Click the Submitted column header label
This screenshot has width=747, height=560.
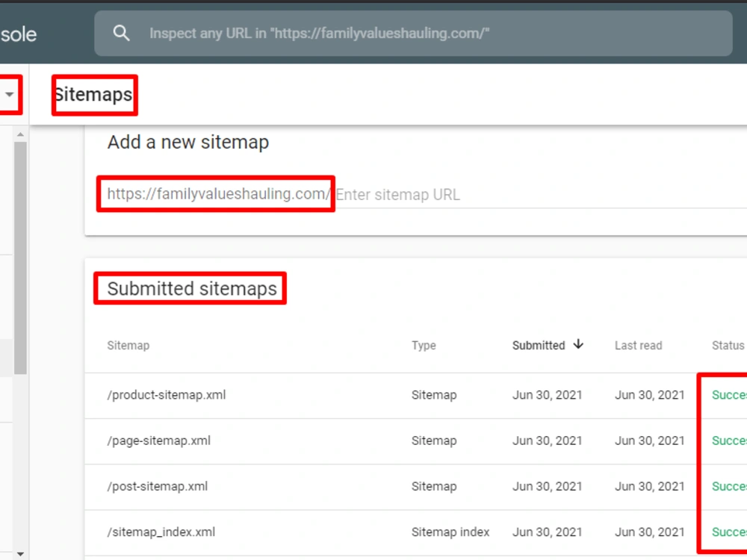coord(539,345)
